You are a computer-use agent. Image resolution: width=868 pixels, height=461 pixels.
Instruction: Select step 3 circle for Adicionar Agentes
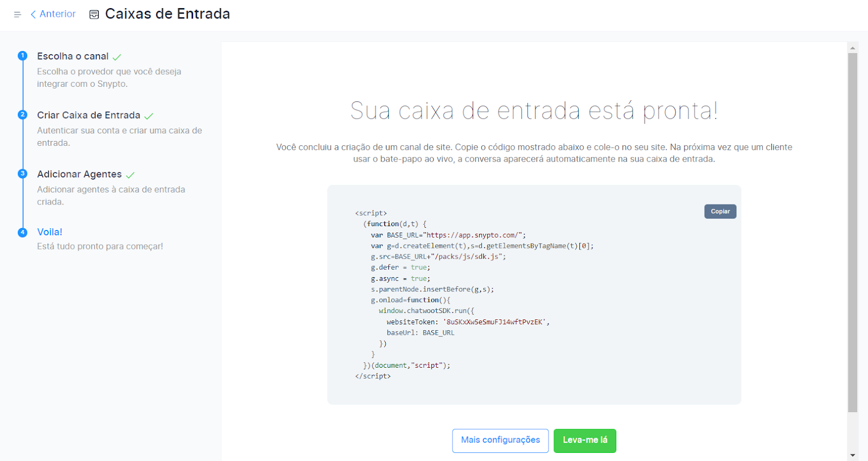[22, 174]
